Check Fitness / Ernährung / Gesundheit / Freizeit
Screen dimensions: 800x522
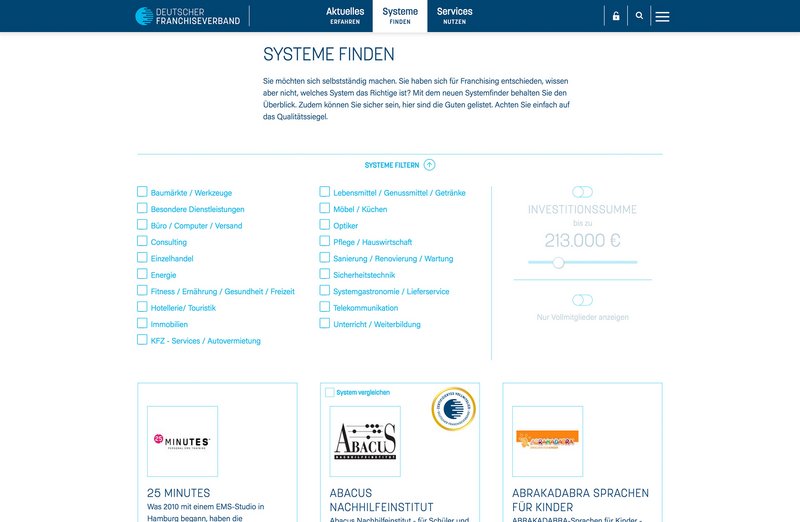[142, 290]
